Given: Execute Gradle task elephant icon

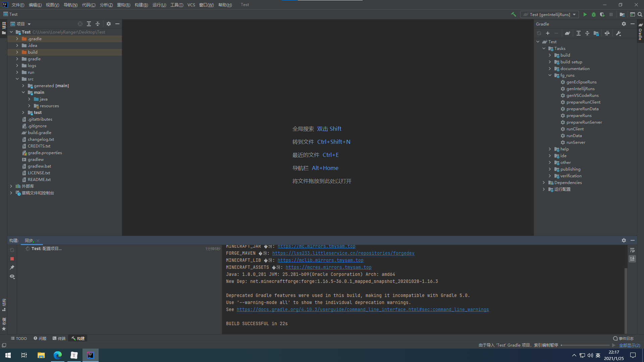Looking at the screenshot, I should click(x=567, y=33).
